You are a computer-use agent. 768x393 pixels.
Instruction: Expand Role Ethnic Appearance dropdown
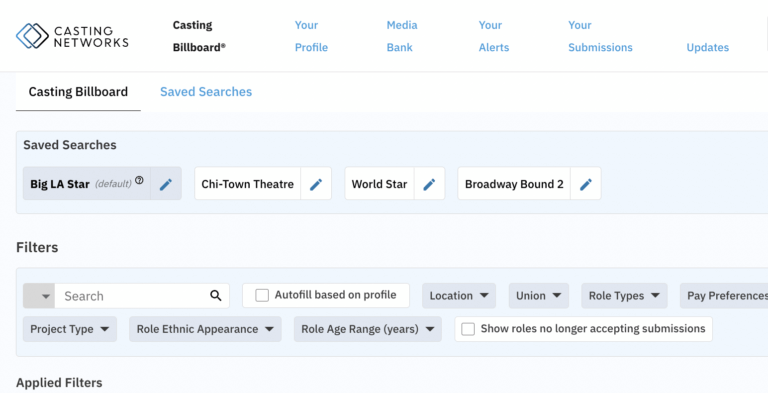(205, 329)
